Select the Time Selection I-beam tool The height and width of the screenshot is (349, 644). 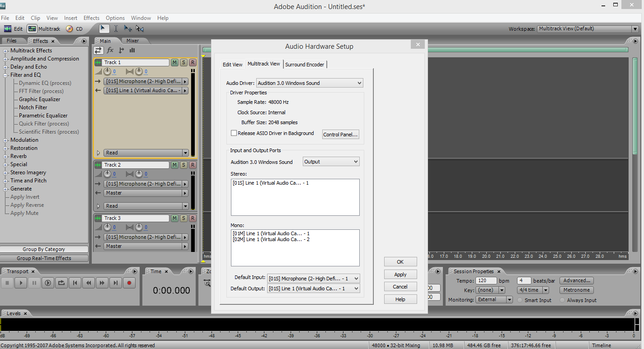[x=116, y=28]
